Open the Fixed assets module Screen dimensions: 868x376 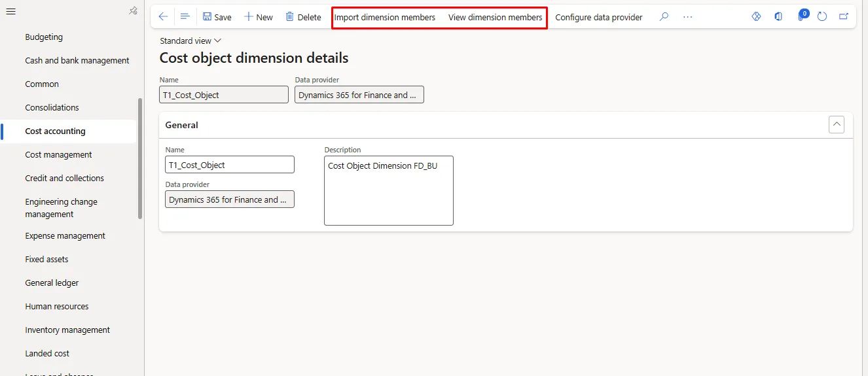46,260
